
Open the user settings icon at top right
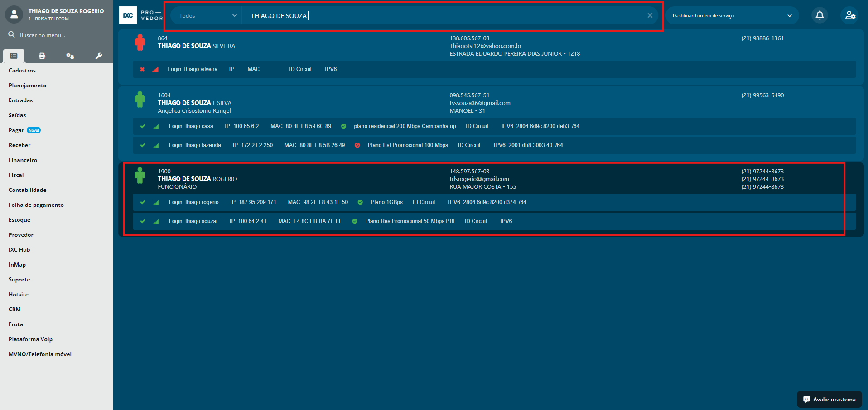850,15
